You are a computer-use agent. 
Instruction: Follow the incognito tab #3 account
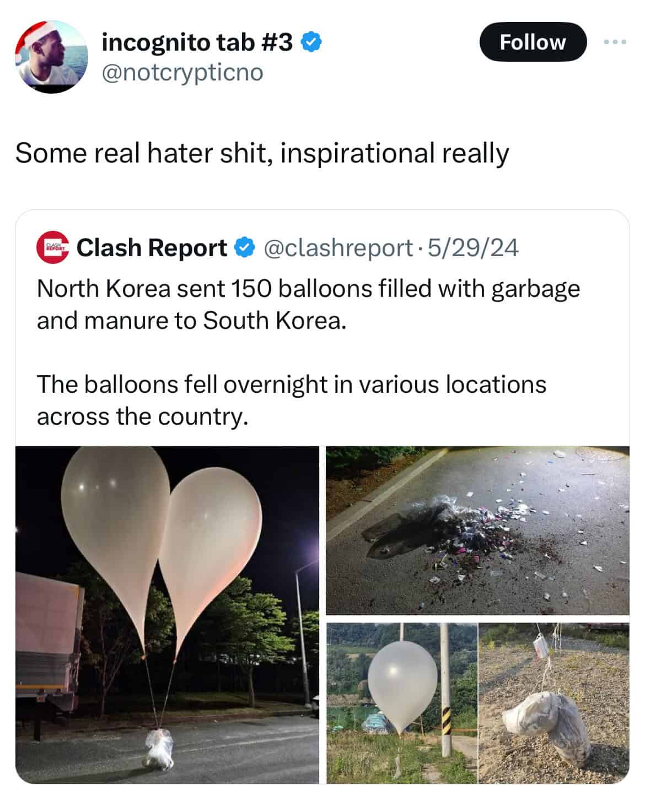pos(533,42)
